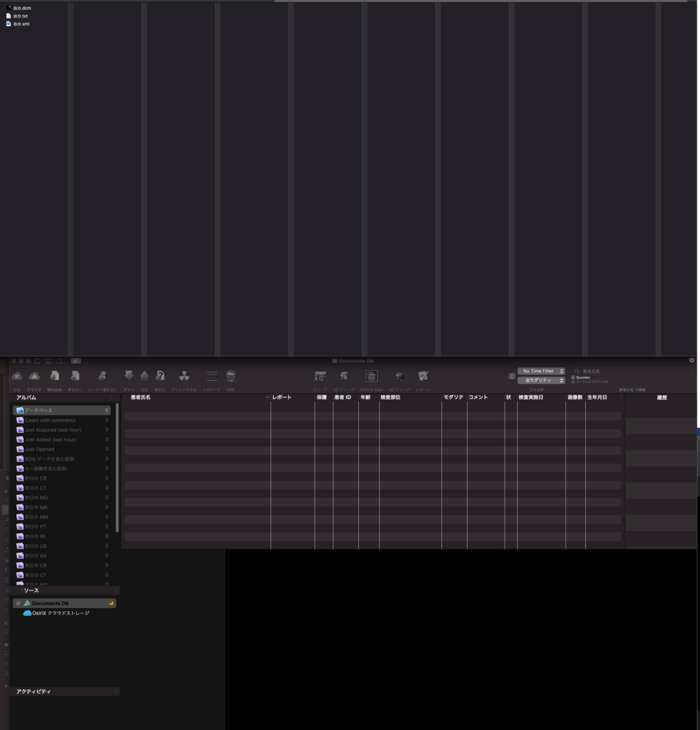Open the 全モダリティ modality dropdown
Viewport: 700px width, 730px height.
click(x=541, y=380)
